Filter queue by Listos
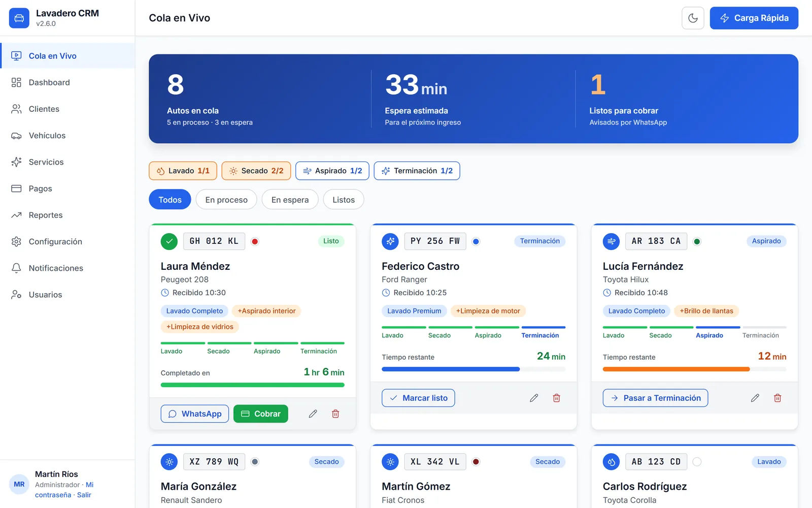This screenshot has width=812, height=508. click(344, 200)
